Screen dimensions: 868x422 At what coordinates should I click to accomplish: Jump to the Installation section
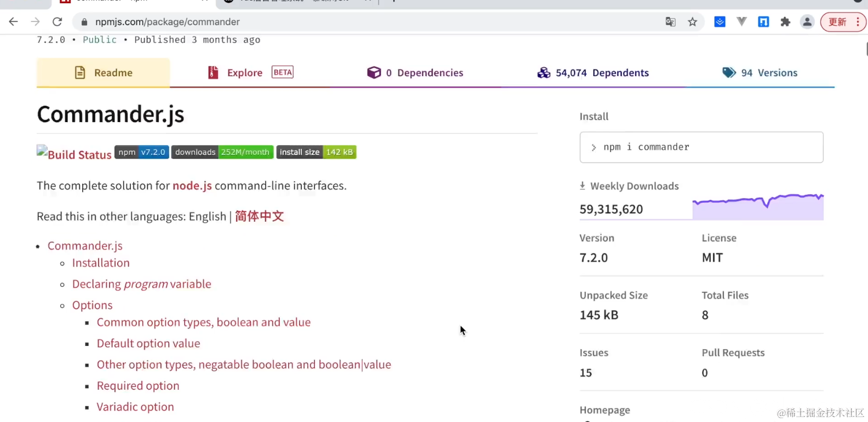[101, 263]
